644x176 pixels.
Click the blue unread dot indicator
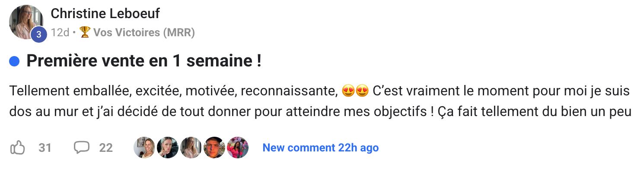(x=14, y=62)
